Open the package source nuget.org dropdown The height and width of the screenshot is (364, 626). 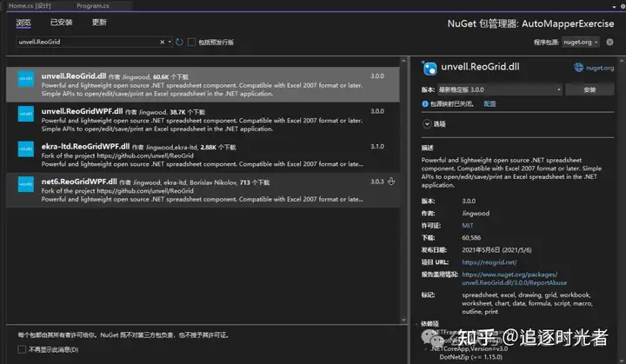click(581, 42)
